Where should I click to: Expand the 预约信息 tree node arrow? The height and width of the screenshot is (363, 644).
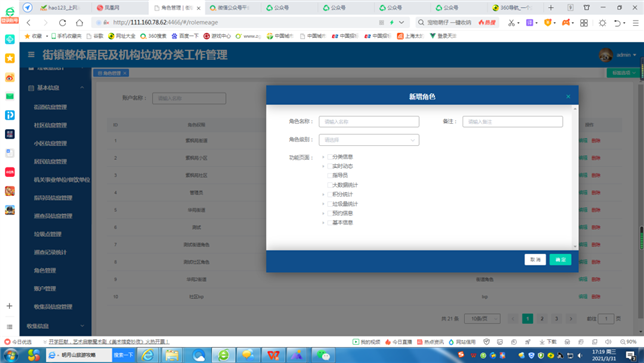323,214
